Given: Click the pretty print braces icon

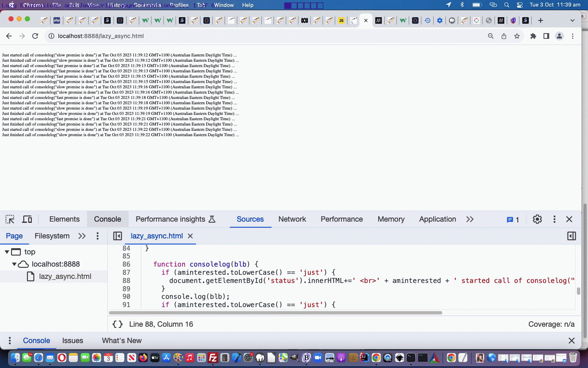Looking at the screenshot, I should tap(118, 324).
